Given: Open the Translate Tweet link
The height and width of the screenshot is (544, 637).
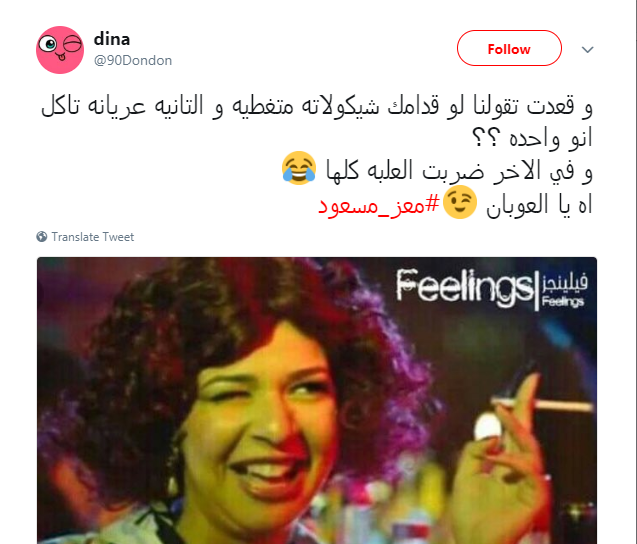Looking at the screenshot, I should [93, 237].
